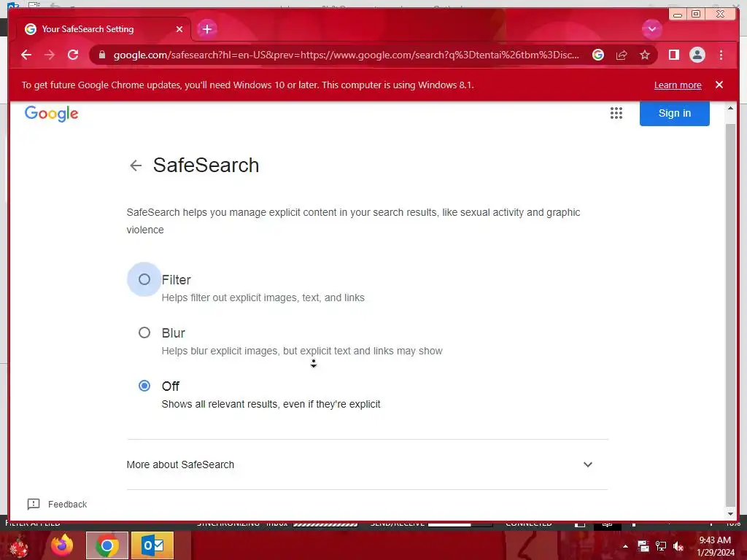Click the Feedback label
The image size is (747, 560).
click(67, 505)
